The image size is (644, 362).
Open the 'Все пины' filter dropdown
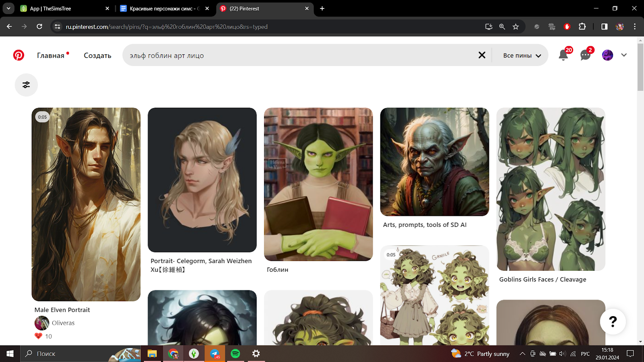coord(522,56)
